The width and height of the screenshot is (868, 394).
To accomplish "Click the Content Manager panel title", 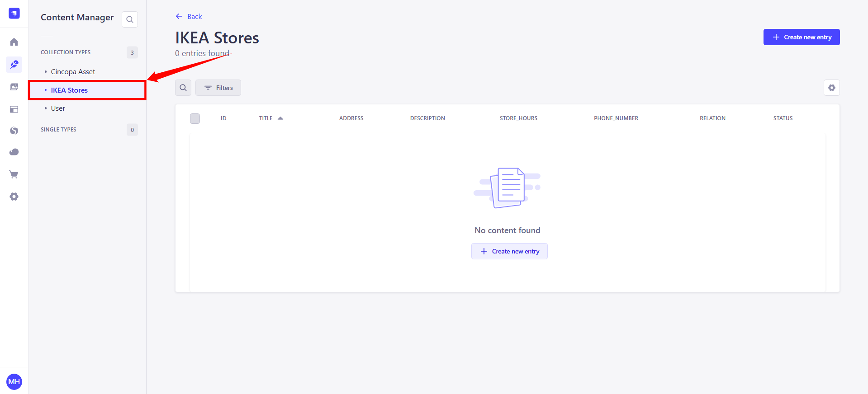I will pos(77,17).
